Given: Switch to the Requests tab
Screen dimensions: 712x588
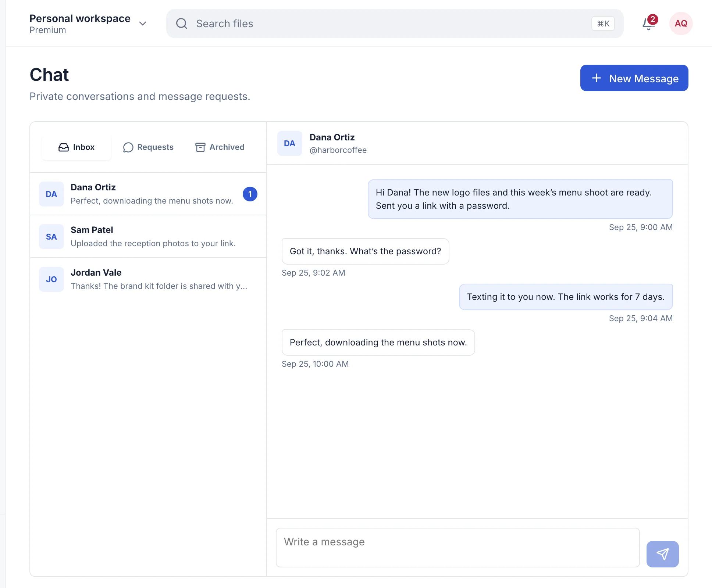Looking at the screenshot, I should point(148,147).
